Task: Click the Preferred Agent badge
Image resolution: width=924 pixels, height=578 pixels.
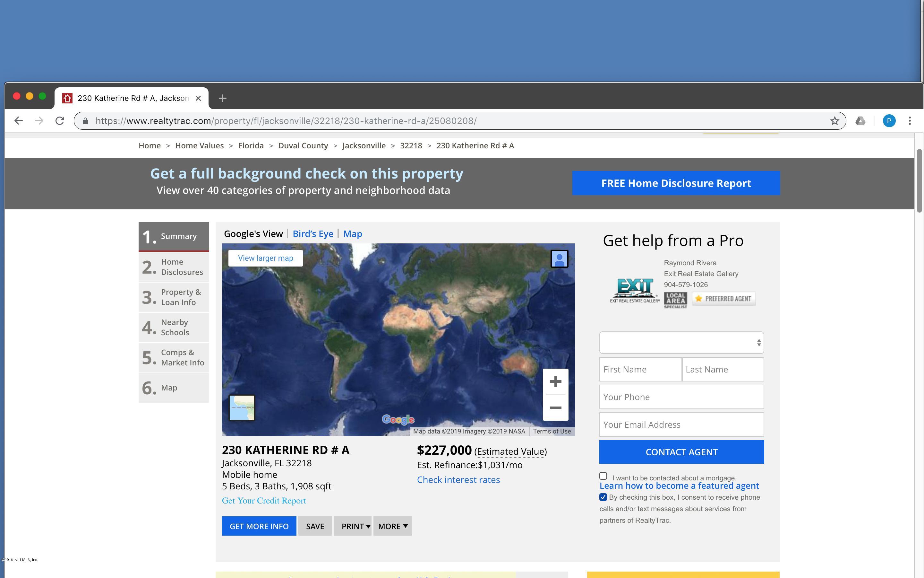Action: click(723, 299)
